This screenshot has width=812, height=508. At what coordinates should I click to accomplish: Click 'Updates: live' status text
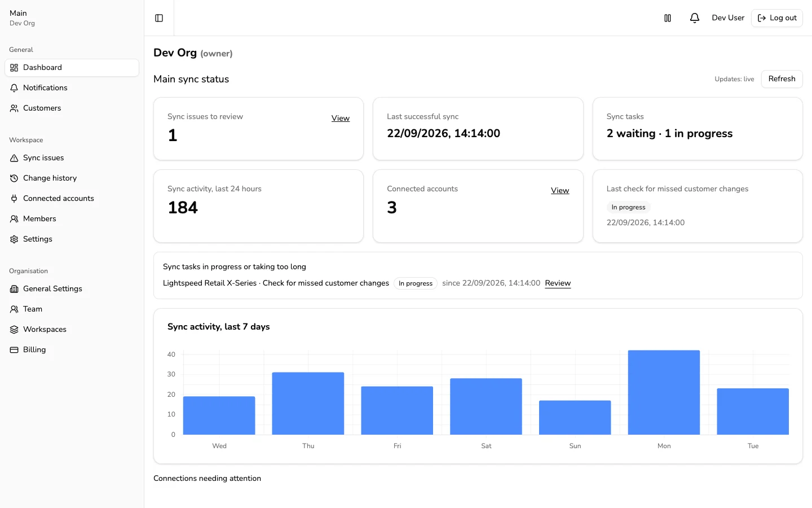pos(734,79)
